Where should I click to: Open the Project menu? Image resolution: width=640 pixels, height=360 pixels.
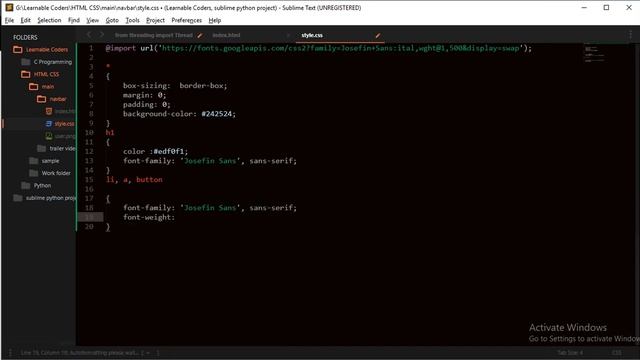[155, 20]
